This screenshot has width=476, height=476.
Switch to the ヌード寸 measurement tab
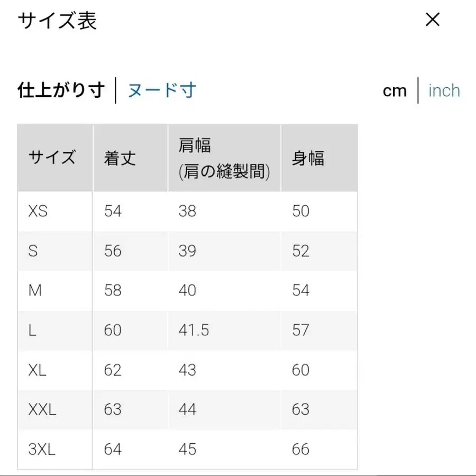[161, 91]
